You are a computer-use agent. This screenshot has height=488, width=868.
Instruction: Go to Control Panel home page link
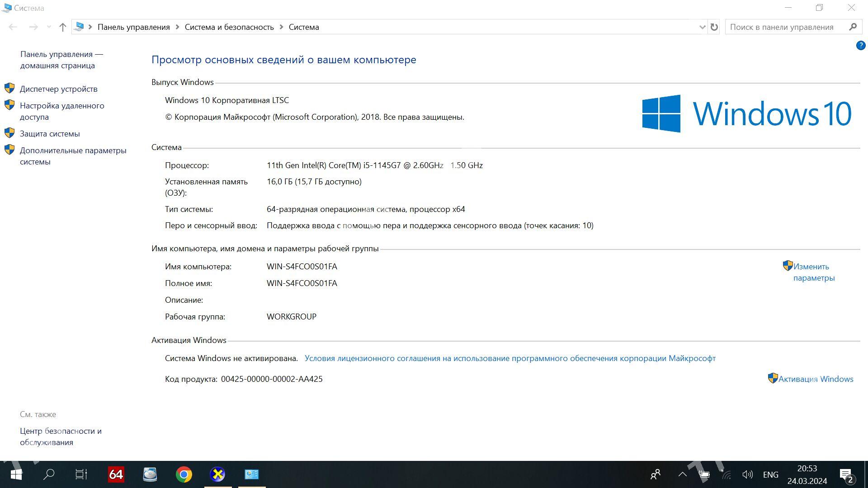point(61,60)
